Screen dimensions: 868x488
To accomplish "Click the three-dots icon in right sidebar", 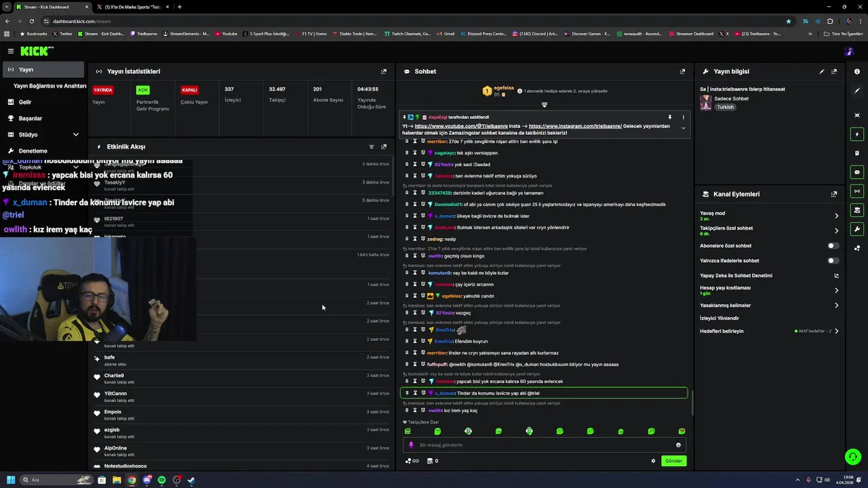I will click(857, 248).
